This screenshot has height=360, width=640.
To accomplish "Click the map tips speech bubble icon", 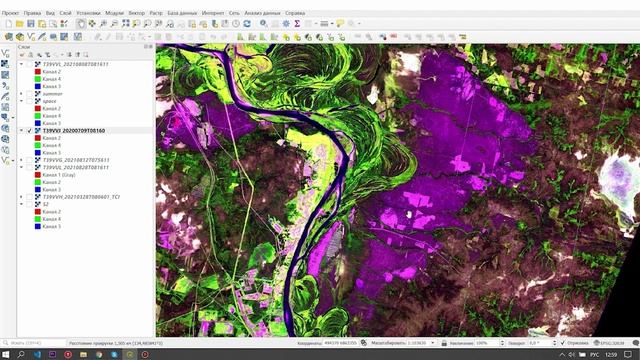I will 340,24.
